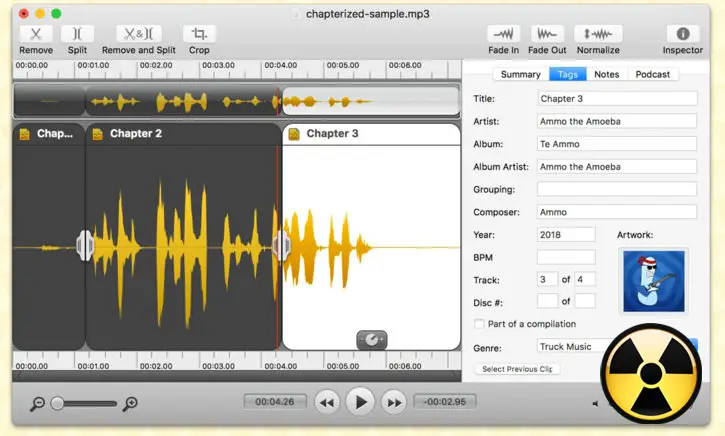Switch to the Tags tab
Viewport: 725px width, 436px height.
tap(568, 74)
